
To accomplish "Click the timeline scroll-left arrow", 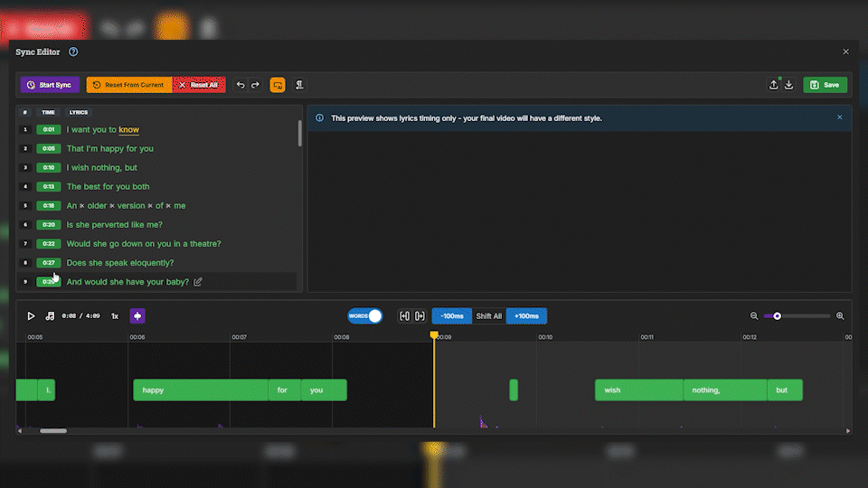I will pyautogui.click(x=20, y=430).
